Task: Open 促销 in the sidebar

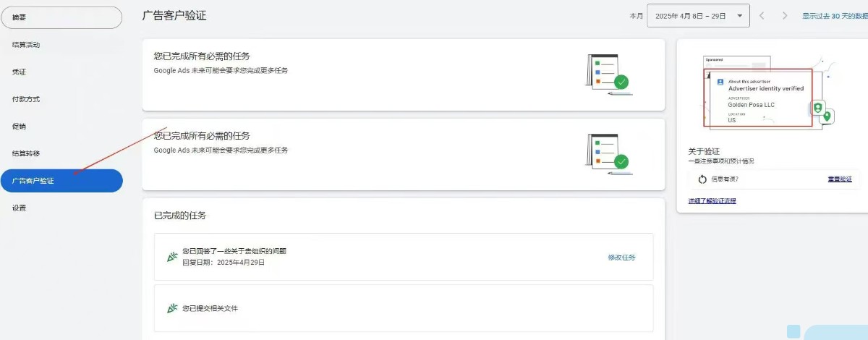Action: click(x=19, y=127)
